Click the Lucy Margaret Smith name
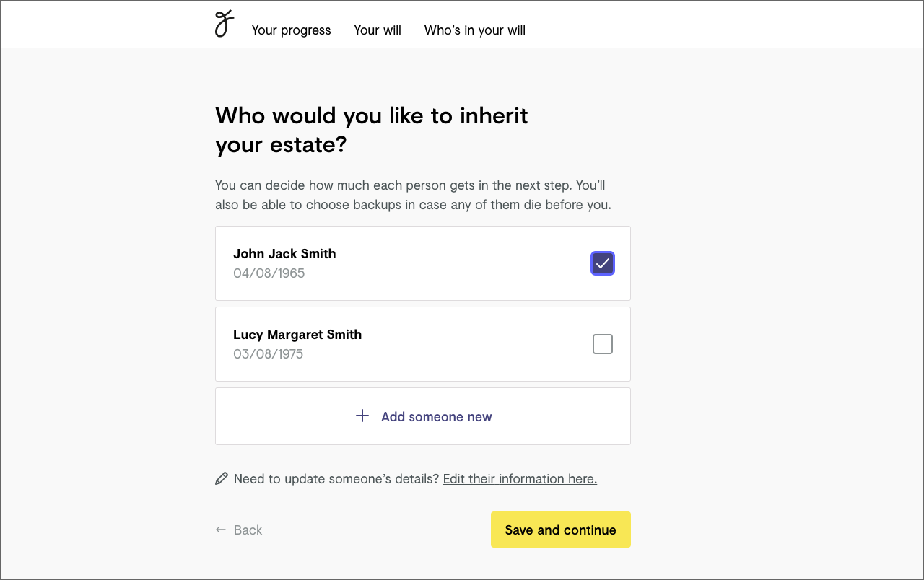The height and width of the screenshot is (580, 924). point(297,335)
